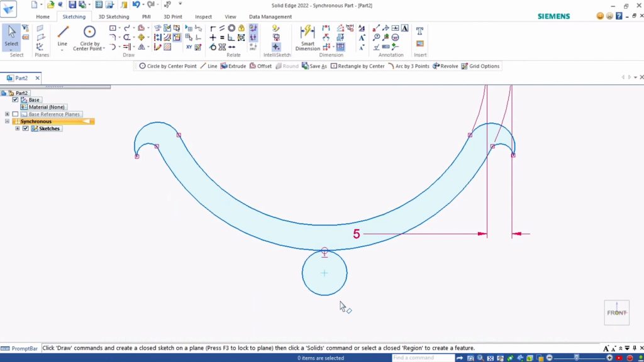644x362 pixels.
Task: Click zoom out minus button
Action: (x=550, y=358)
